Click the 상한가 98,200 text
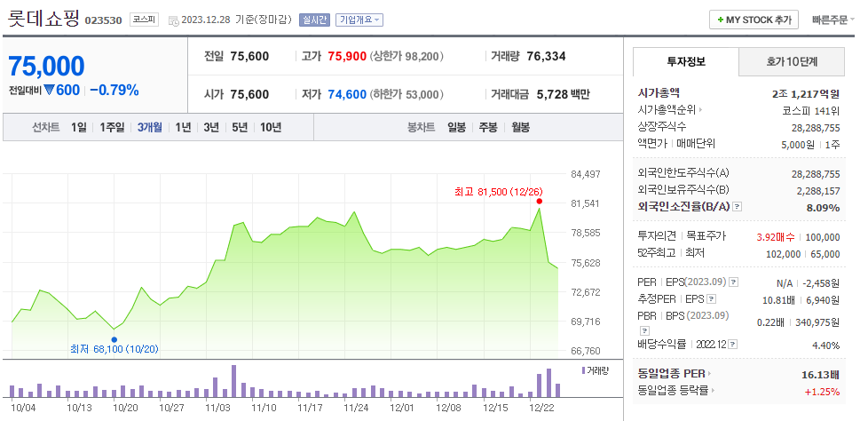Viewport: 868px width, 421px height. [406, 57]
